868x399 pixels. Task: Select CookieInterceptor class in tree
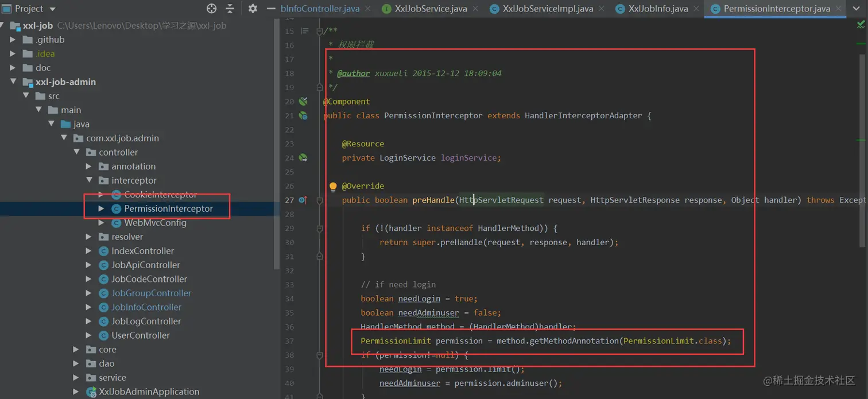tap(161, 195)
